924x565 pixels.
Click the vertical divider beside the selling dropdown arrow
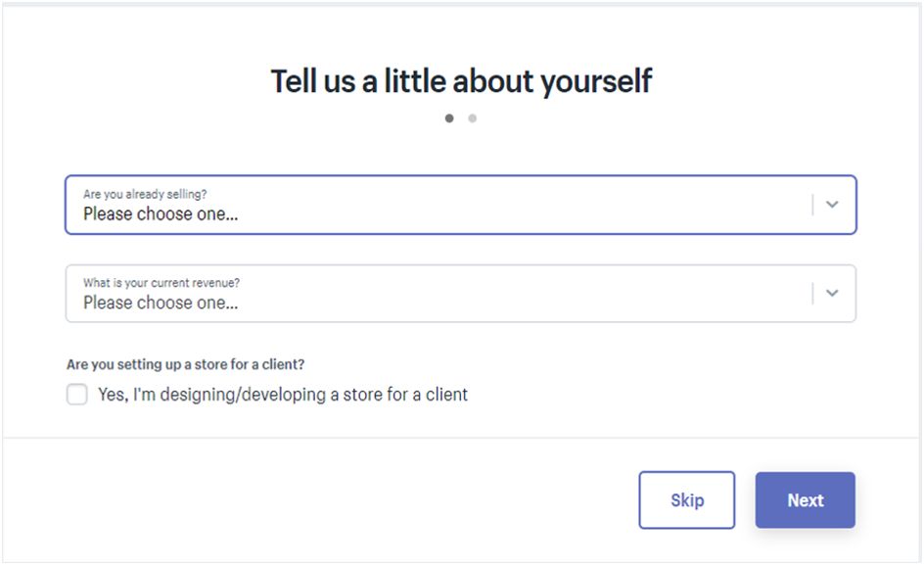click(x=812, y=205)
